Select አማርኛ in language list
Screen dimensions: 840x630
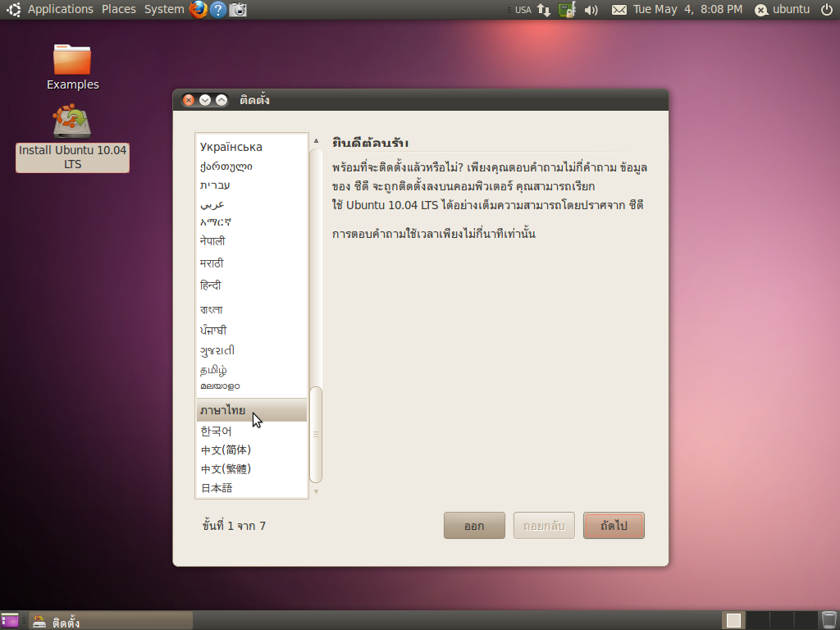(x=252, y=221)
